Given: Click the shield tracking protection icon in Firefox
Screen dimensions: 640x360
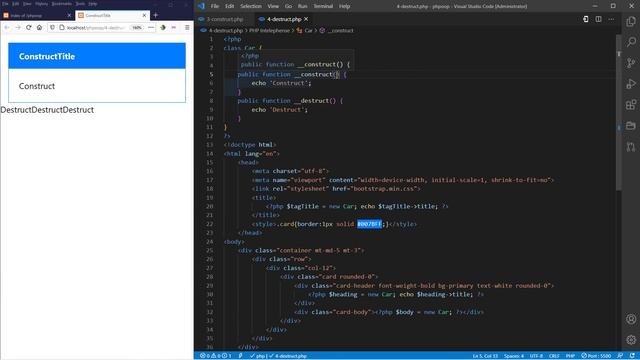Looking at the screenshot, I should tap(52, 27).
